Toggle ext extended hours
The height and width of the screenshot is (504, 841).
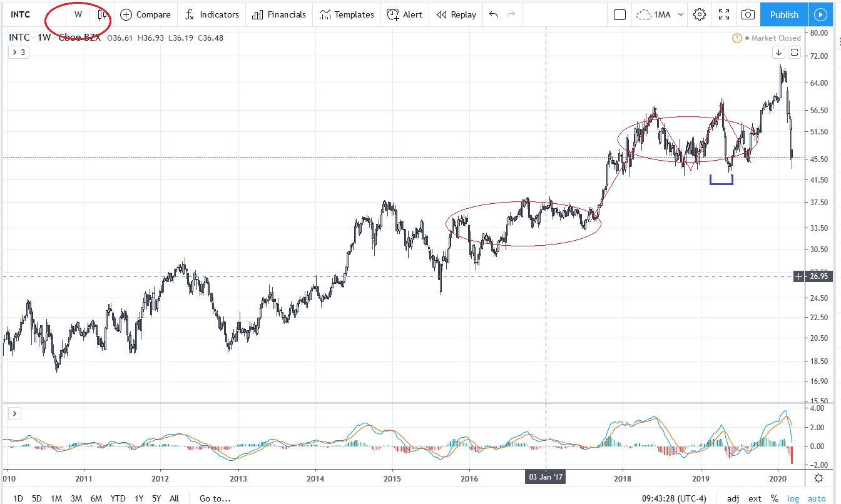tap(755, 498)
